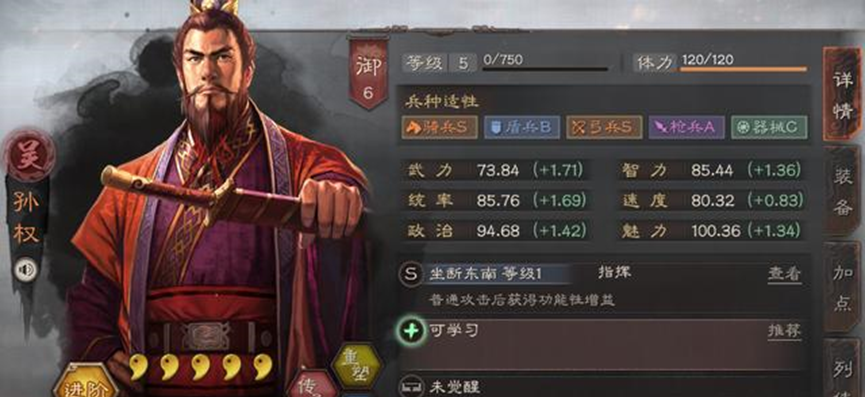Open the 详情 details tab

tap(842, 94)
